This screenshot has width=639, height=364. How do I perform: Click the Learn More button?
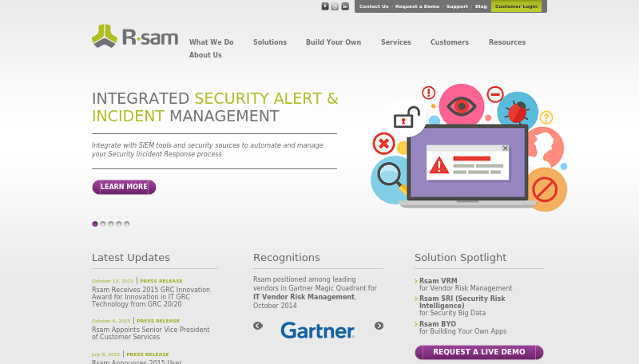click(124, 187)
